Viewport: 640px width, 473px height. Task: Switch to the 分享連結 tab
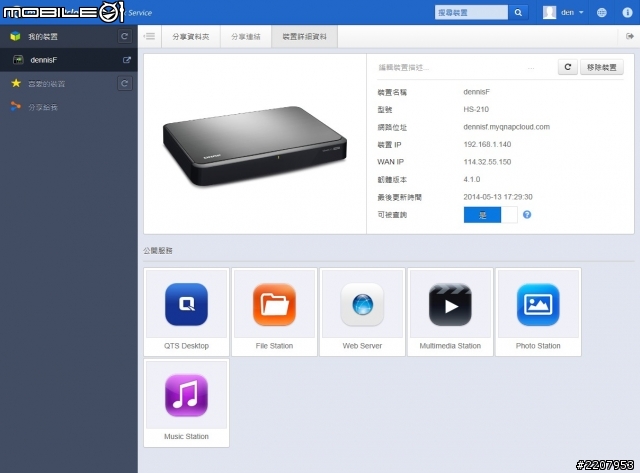(246, 36)
